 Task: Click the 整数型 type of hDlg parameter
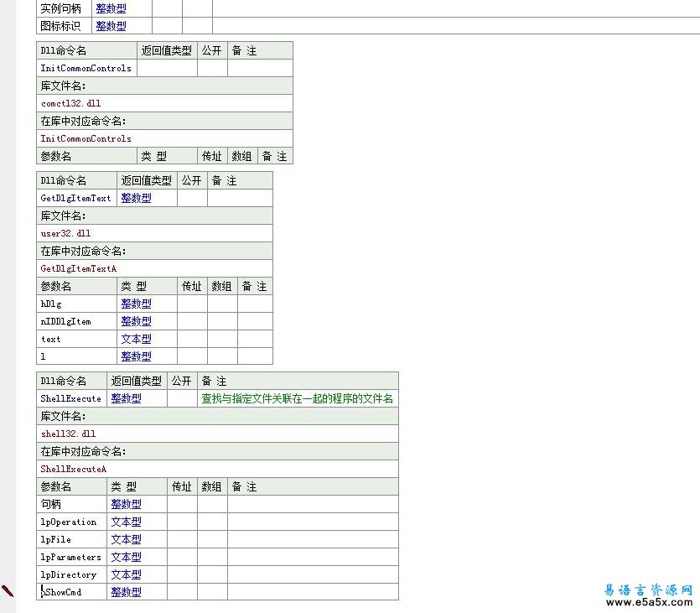(136, 304)
